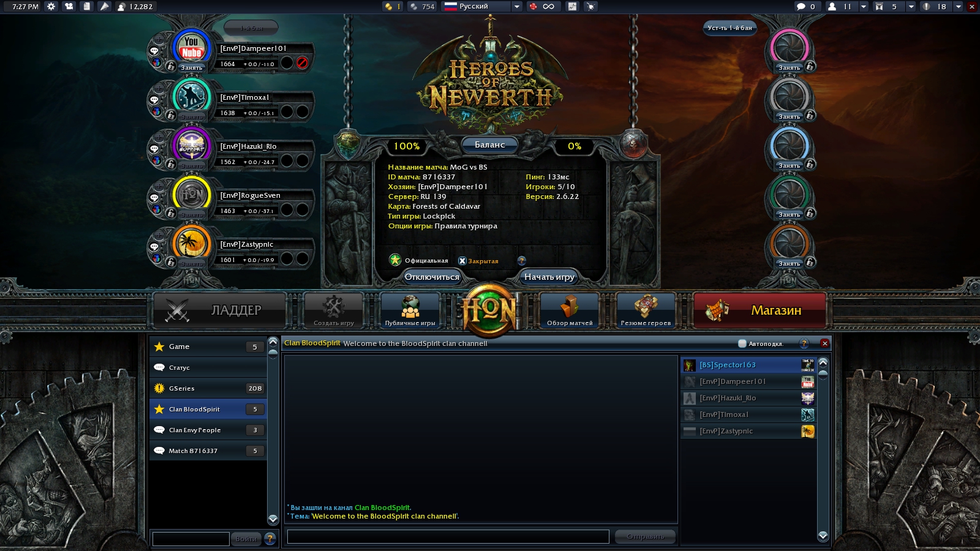The image size is (980, 551).
Task: Click the channel name input field
Action: pos(190,539)
